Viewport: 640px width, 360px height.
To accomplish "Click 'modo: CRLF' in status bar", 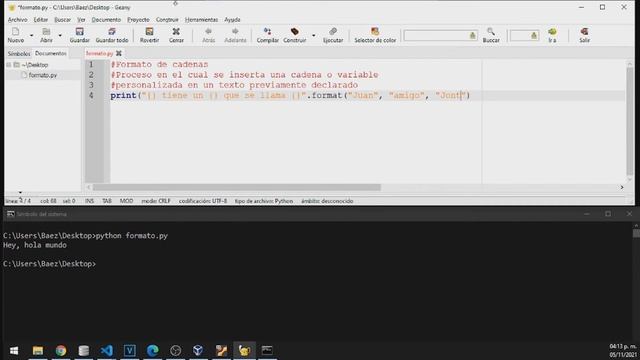I will point(156,201).
